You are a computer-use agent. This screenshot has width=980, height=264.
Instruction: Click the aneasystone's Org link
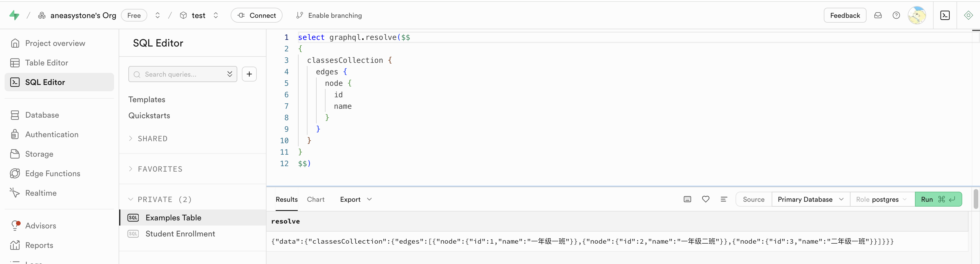click(x=83, y=15)
